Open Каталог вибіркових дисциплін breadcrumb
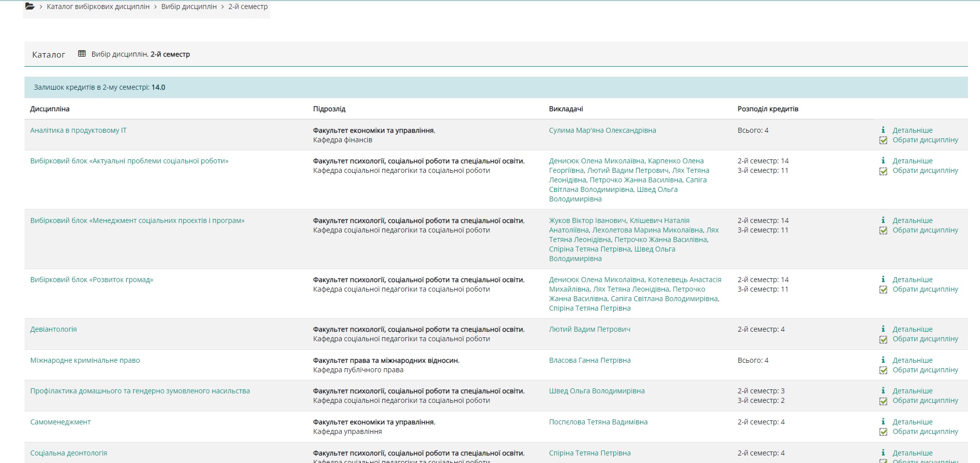This screenshot has width=980, height=463. pyautogui.click(x=98, y=7)
